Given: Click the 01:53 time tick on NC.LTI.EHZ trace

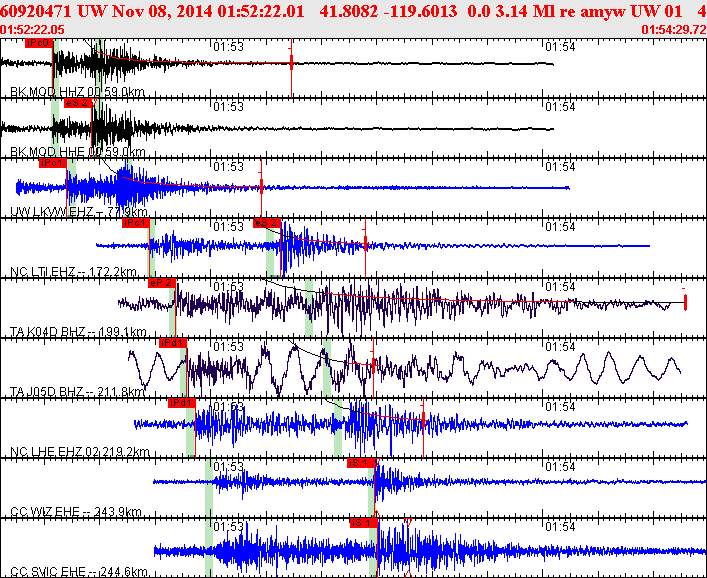Looking at the screenshot, I should (229, 227).
